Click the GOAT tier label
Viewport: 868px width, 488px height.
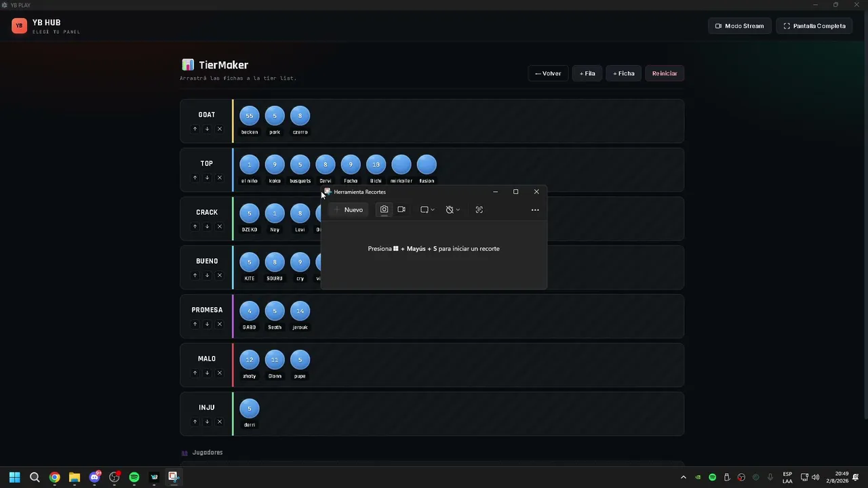207,115
